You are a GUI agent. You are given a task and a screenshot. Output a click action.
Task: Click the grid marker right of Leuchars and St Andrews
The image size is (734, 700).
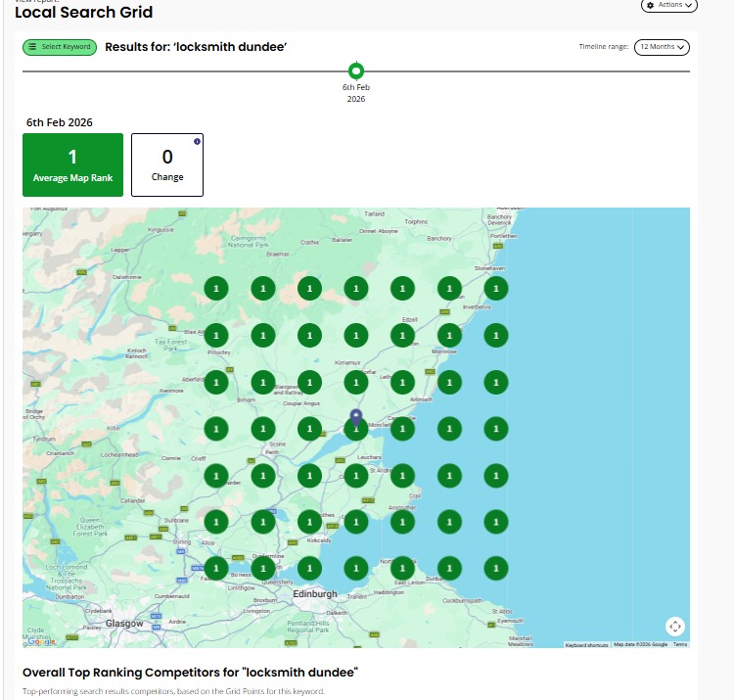pos(402,476)
